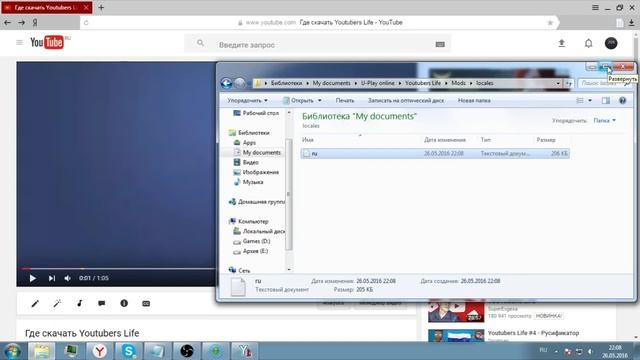Click the navigation pane scrollbar
The height and width of the screenshot is (360, 640).
[289, 194]
